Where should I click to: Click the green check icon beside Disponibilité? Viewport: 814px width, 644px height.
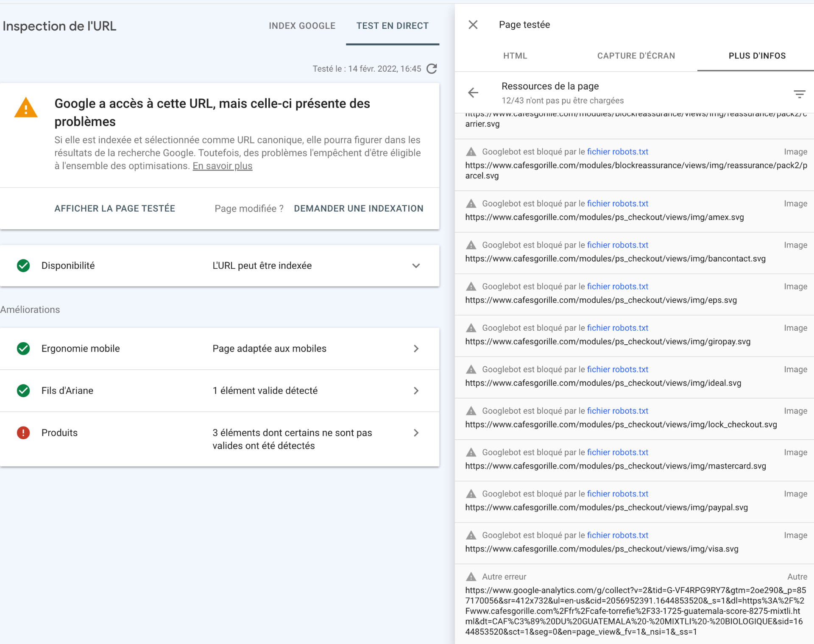coord(23,265)
